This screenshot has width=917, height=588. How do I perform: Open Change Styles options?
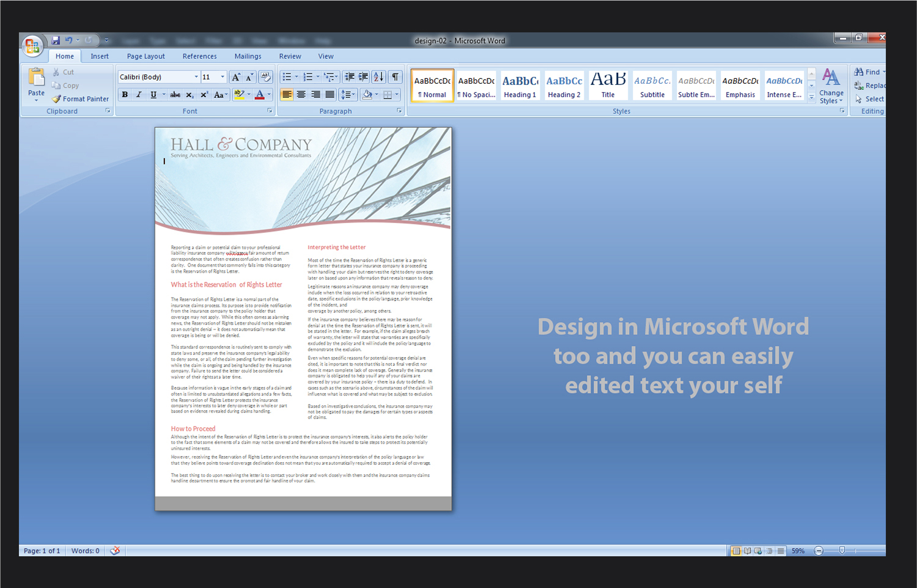(831, 86)
